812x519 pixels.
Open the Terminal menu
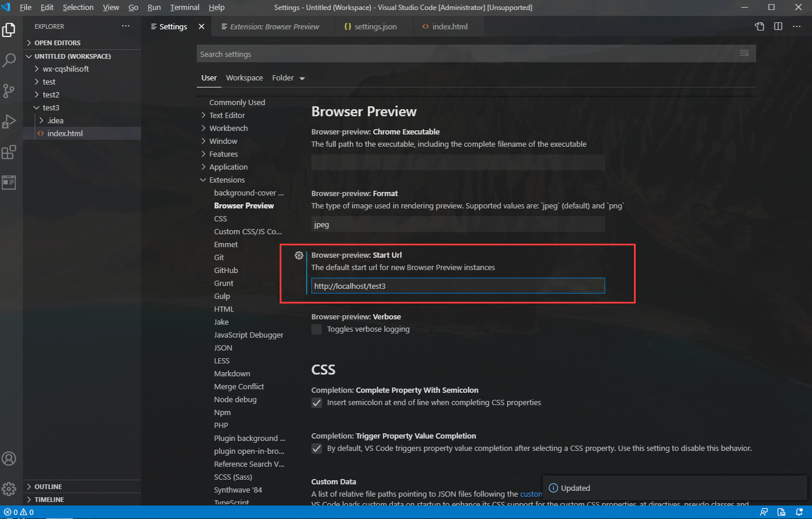pyautogui.click(x=184, y=7)
